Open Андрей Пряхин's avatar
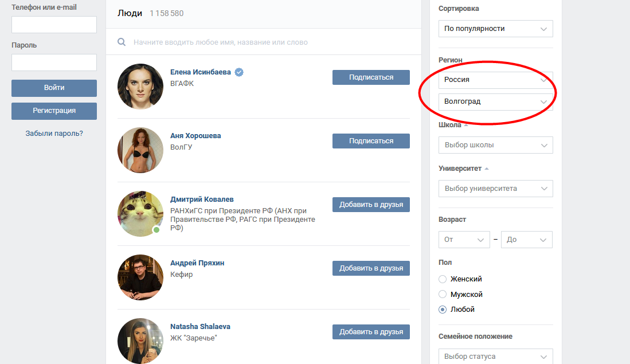This screenshot has height=364, width=630. coord(140,277)
